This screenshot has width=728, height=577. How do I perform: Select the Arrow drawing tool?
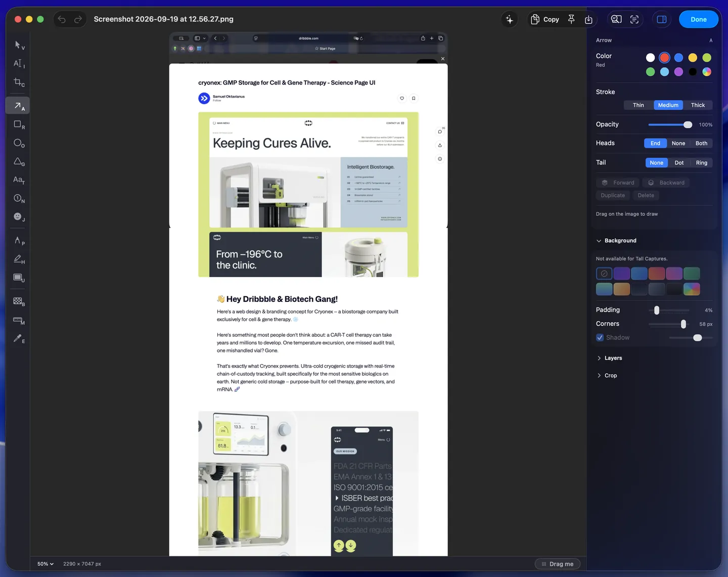[19, 106]
